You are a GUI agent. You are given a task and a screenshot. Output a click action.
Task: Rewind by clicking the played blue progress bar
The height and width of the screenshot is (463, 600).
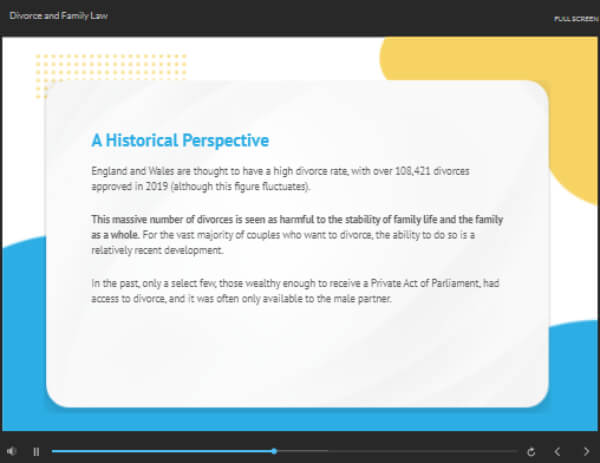150,451
